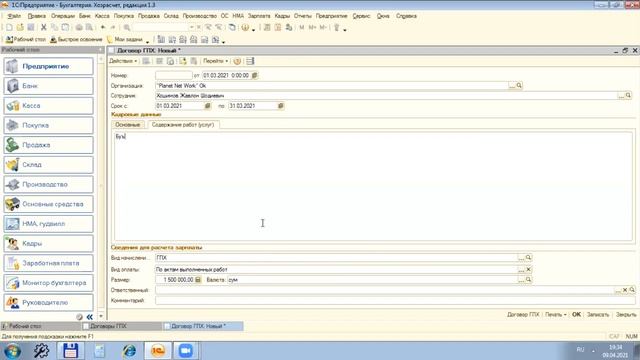
Task: Click the help icon in document toolbar
Action: point(237,61)
